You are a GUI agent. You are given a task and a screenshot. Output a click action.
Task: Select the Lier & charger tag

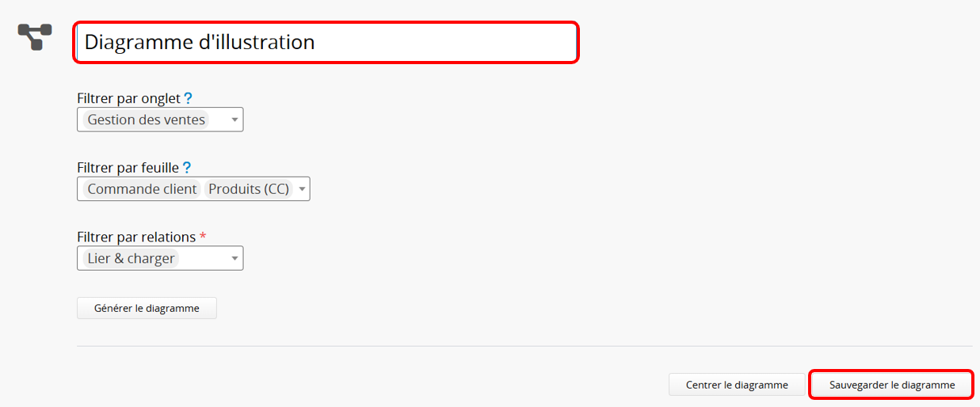[131, 258]
